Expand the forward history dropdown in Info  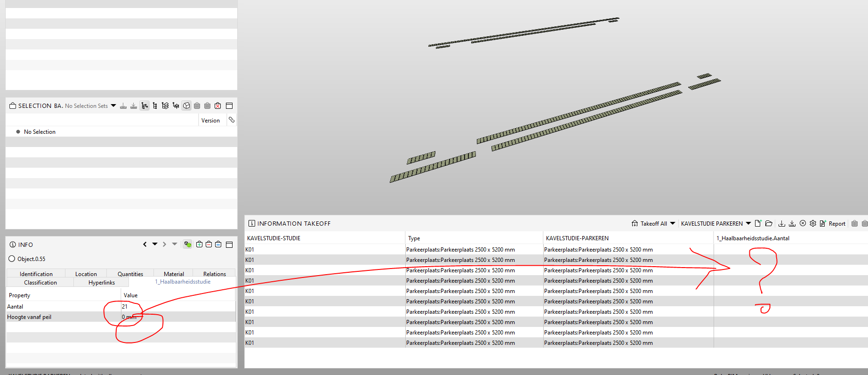[175, 244]
